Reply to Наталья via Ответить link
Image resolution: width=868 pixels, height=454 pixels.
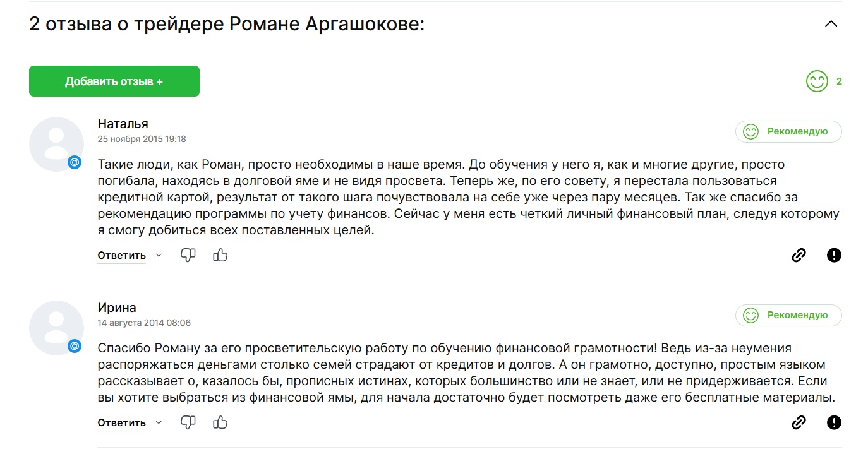[x=121, y=255]
